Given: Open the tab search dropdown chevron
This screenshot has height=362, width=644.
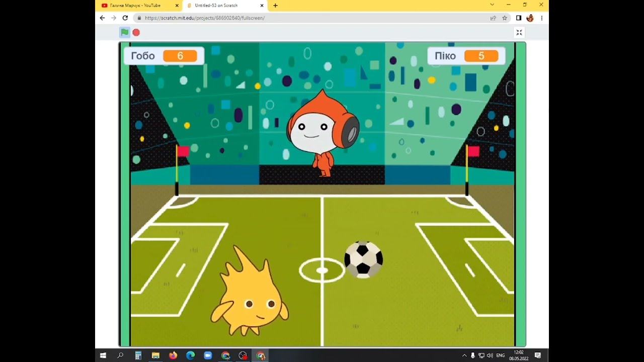Looking at the screenshot, I should pos(492,5).
